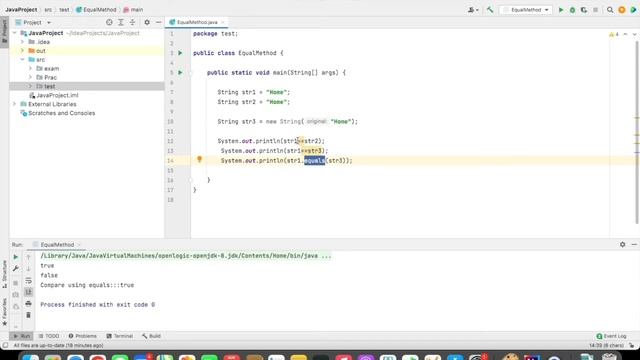Open run configuration wrench in Run panel
Image resolution: width=640 pixels, height=360 pixels.
pyautogui.click(x=16, y=269)
